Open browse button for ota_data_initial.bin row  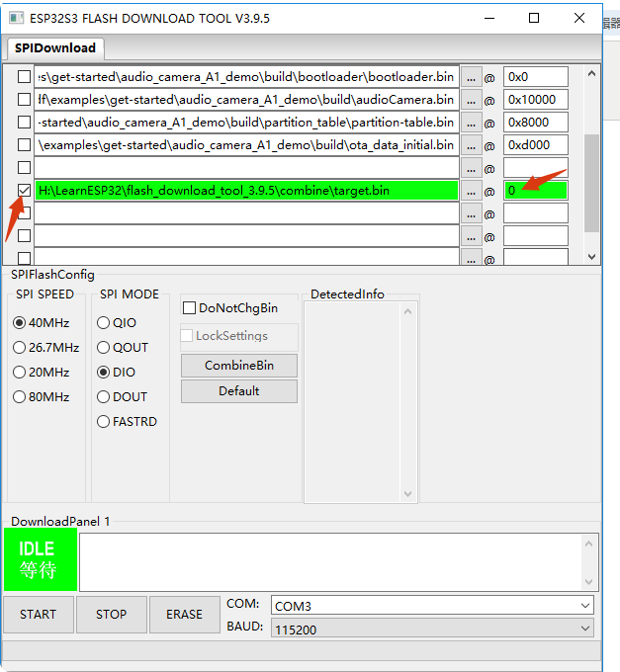coord(472,145)
